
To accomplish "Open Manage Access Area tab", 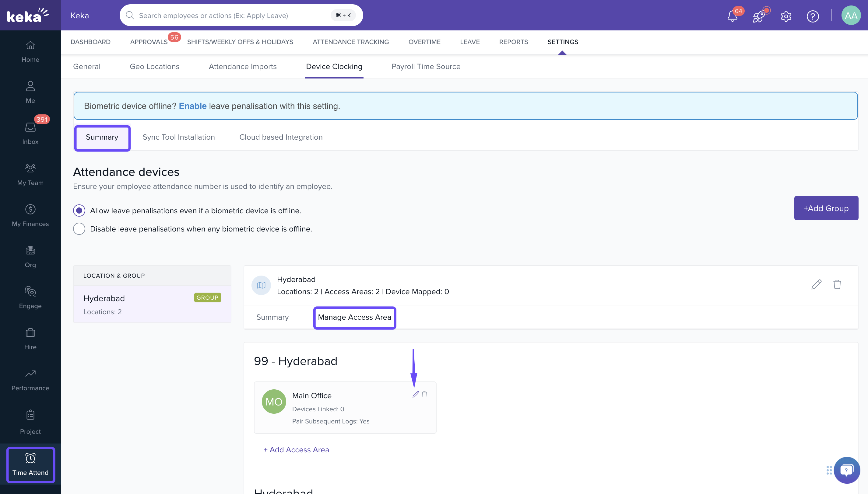I will point(354,317).
